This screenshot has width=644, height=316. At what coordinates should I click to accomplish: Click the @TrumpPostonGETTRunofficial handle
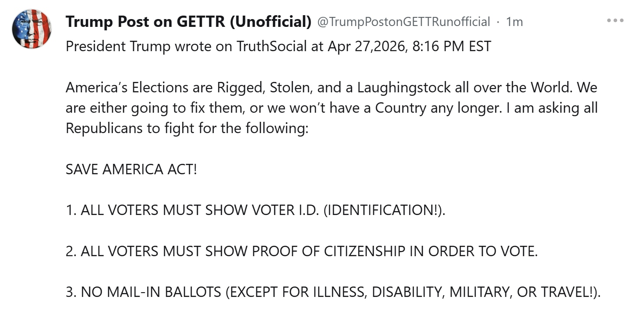click(x=404, y=21)
